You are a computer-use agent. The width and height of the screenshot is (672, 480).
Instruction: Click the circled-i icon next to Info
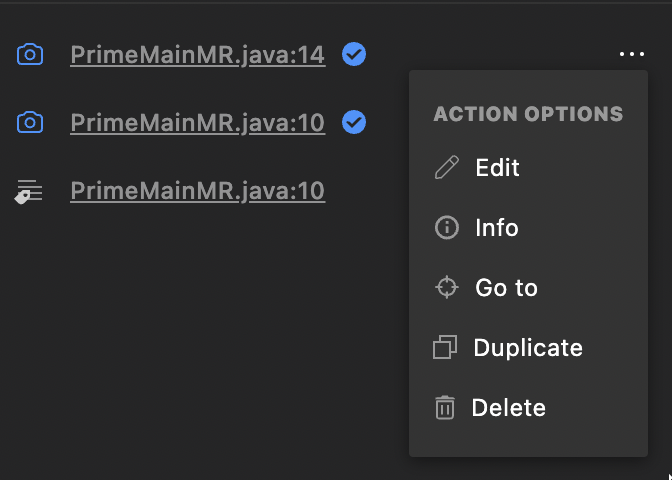446,228
